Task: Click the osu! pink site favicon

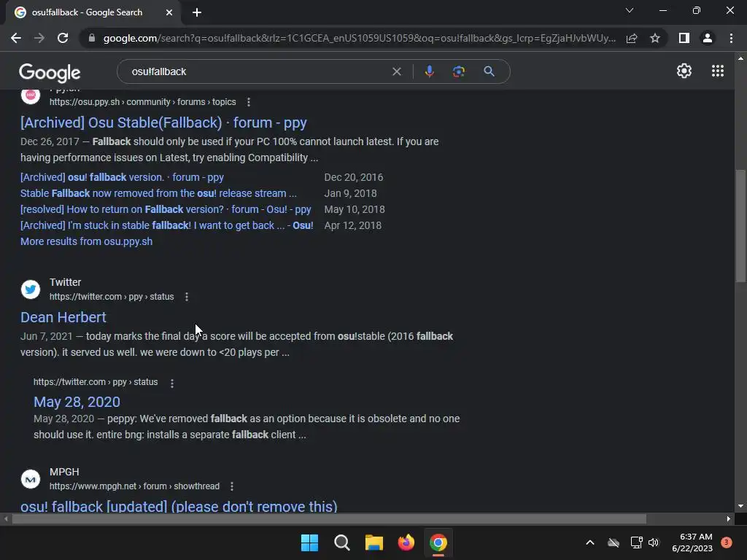Action: point(31,96)
